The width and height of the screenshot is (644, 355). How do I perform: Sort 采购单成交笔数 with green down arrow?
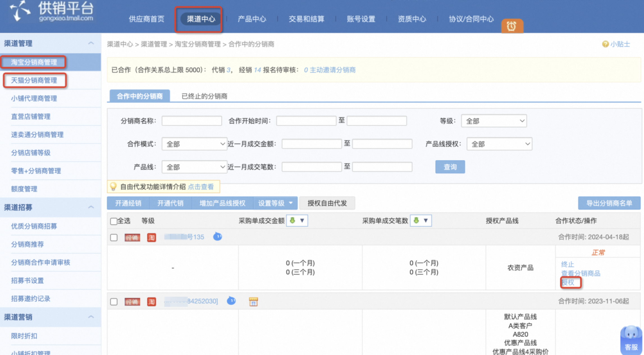(x=416, y=220)
